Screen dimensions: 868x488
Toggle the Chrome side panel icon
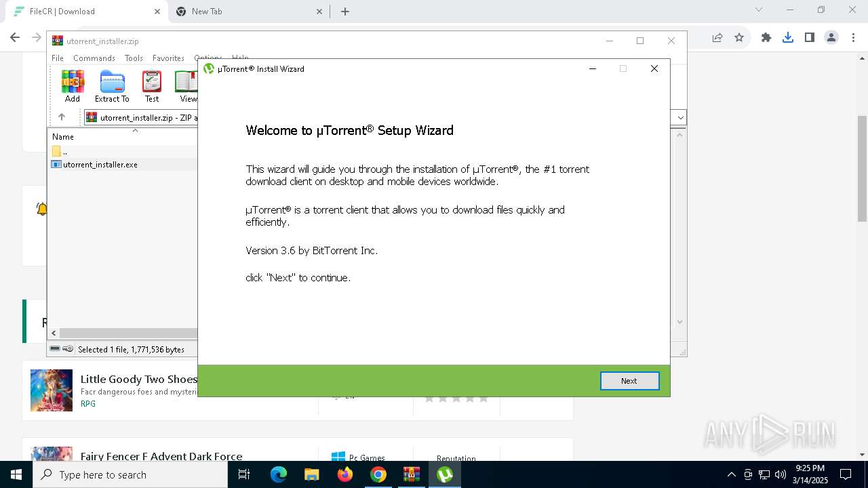point(810,38)
